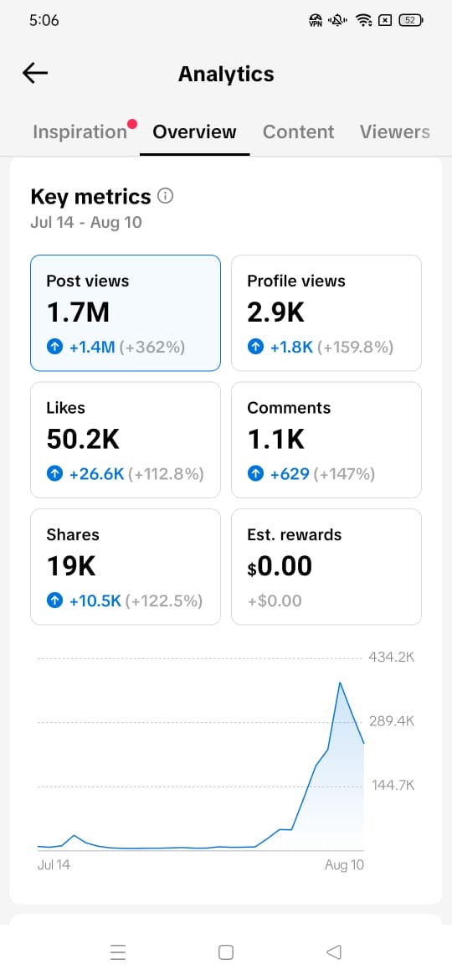Tap the Comments increase arrow icon
This screenshot has width=452, height=980.
pos(255,474)
